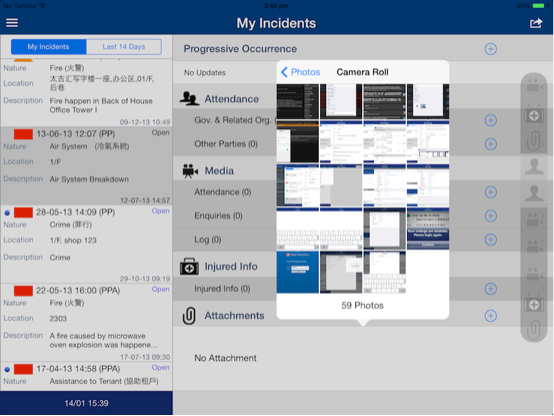Tap Open status on 22-05-13 incident
Screen dimensions: 554x416
point(160,289)
